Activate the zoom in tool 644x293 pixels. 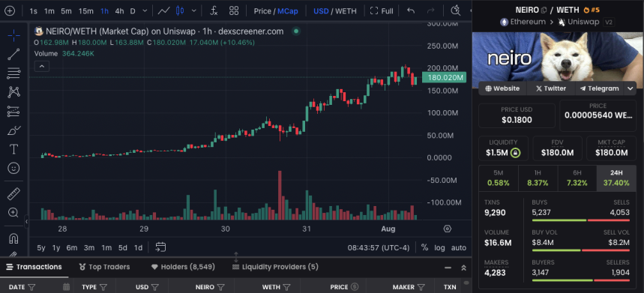click(13, 213)
